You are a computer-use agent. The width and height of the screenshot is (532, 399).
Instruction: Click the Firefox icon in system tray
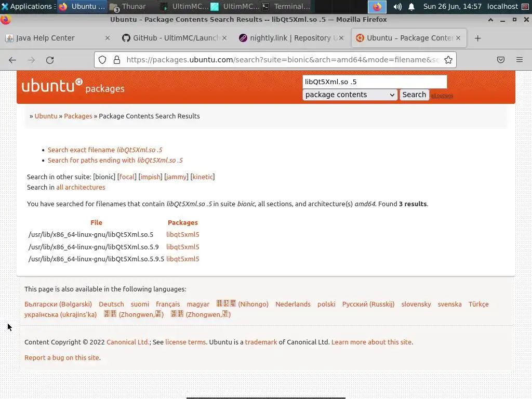[377, 6]
